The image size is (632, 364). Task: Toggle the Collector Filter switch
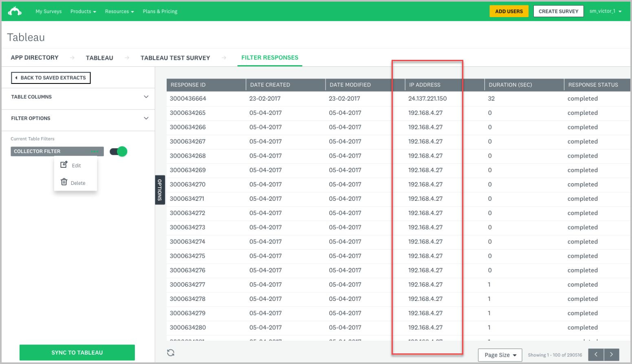[x=119, y=151]
